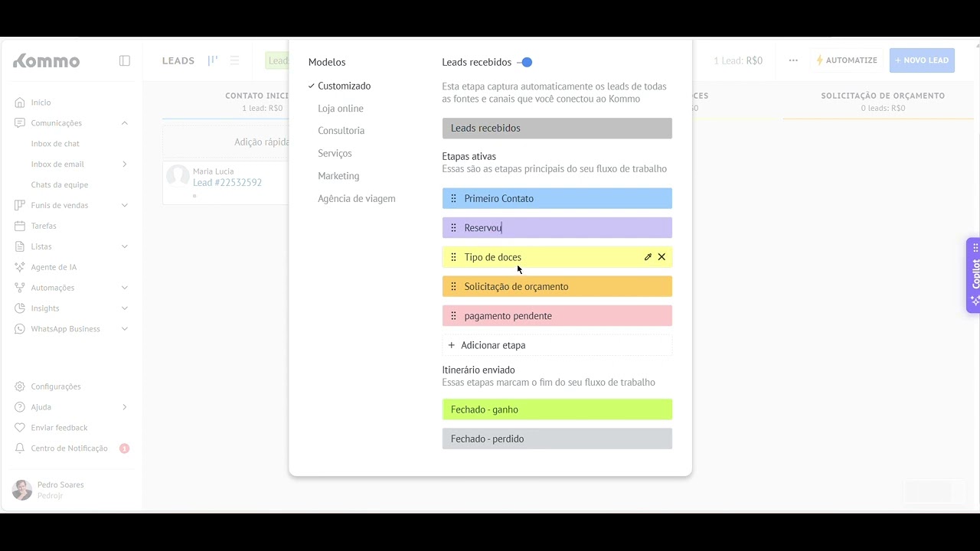The width and height of the screenshot is (980, 551).
Task: Toggle the Leads recebidos switch
Action: pos(525,63)
